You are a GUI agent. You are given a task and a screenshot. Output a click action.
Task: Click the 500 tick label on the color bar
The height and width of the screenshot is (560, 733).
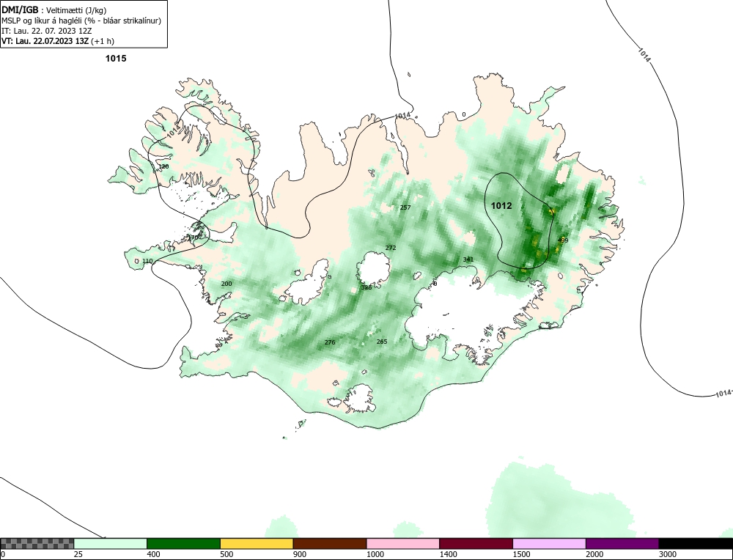point(226,554)
